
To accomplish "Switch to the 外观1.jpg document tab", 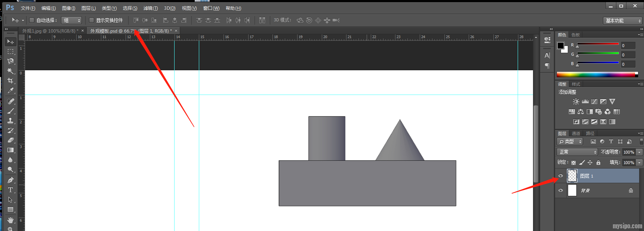I will click(49, 31).
